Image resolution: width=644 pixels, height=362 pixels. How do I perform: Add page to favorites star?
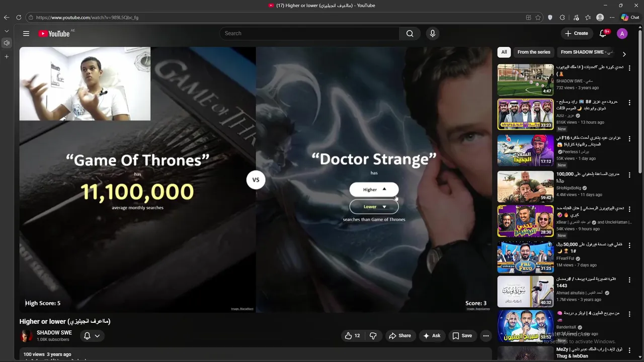coord(538,17)
